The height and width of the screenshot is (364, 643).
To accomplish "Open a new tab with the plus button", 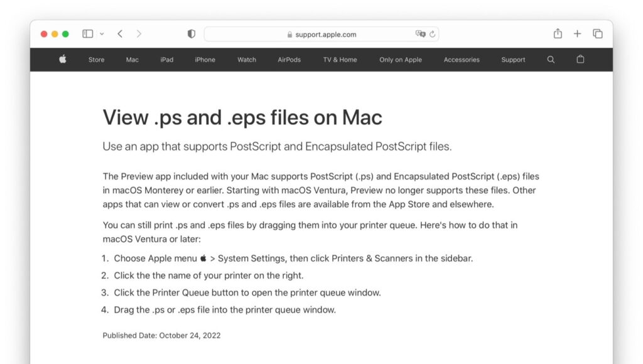I will click(576, 33).
